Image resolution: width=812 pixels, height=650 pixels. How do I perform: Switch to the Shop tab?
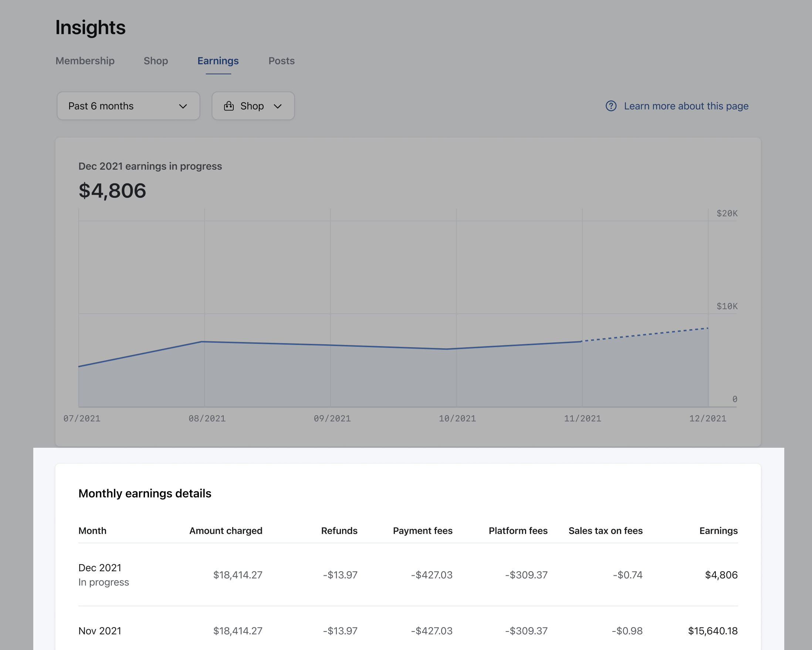(x=156, y=61)
